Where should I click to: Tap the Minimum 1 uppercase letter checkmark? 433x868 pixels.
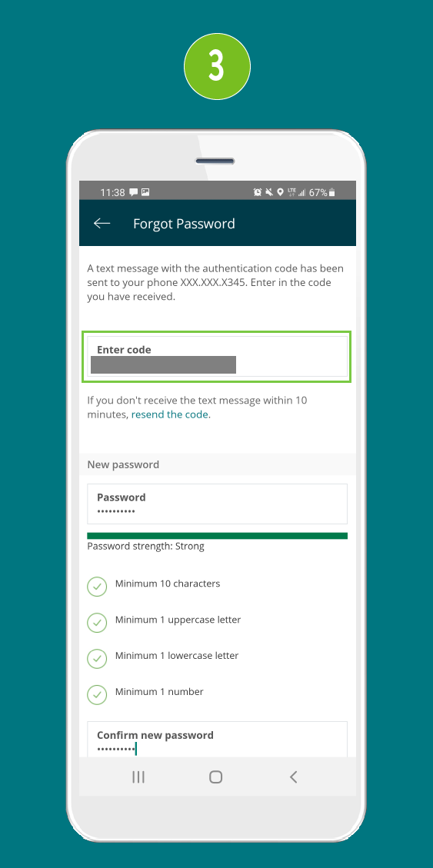click(x=97, y=623)
